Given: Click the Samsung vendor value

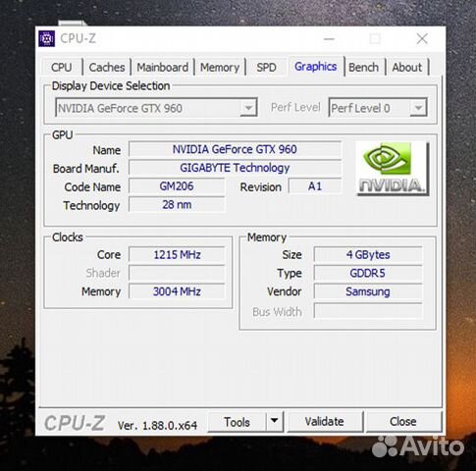Looking at the screenshot, I should 368,291.
